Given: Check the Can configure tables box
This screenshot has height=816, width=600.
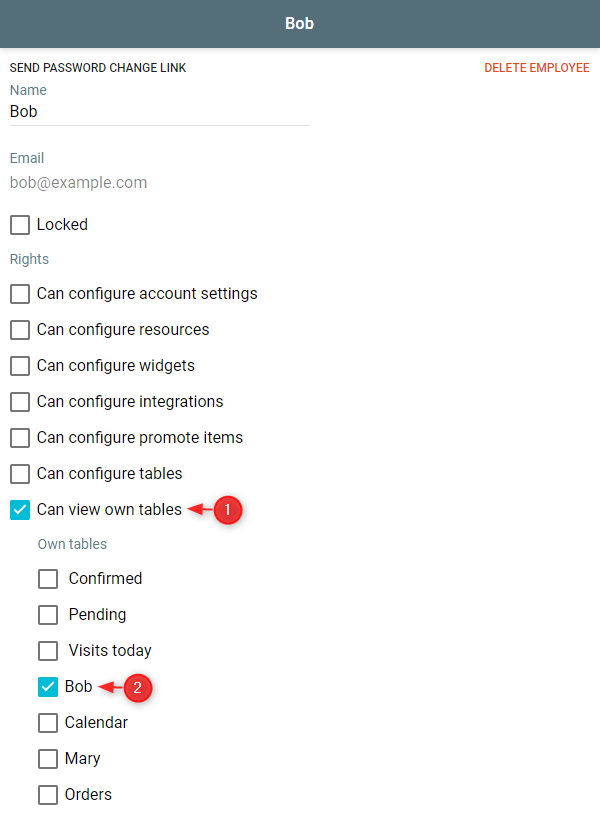Looking at the screenshot, I should [20, 474].
